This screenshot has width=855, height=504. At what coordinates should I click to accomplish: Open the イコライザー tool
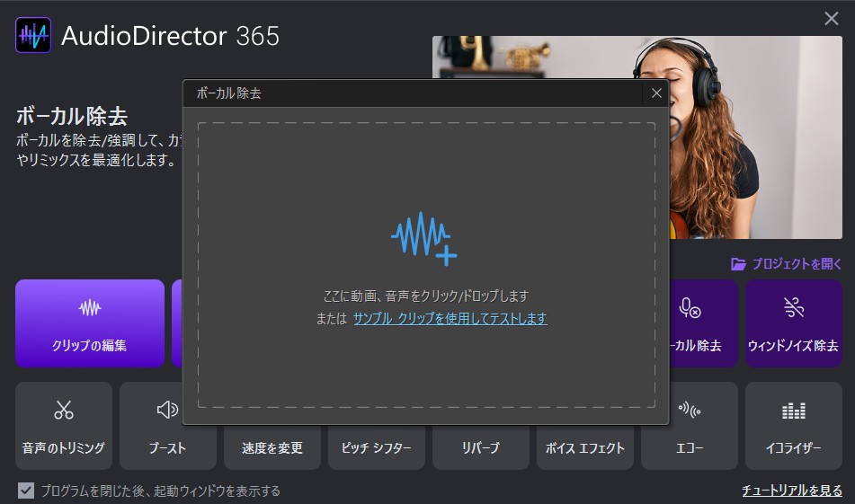click(x=793, y=426)
